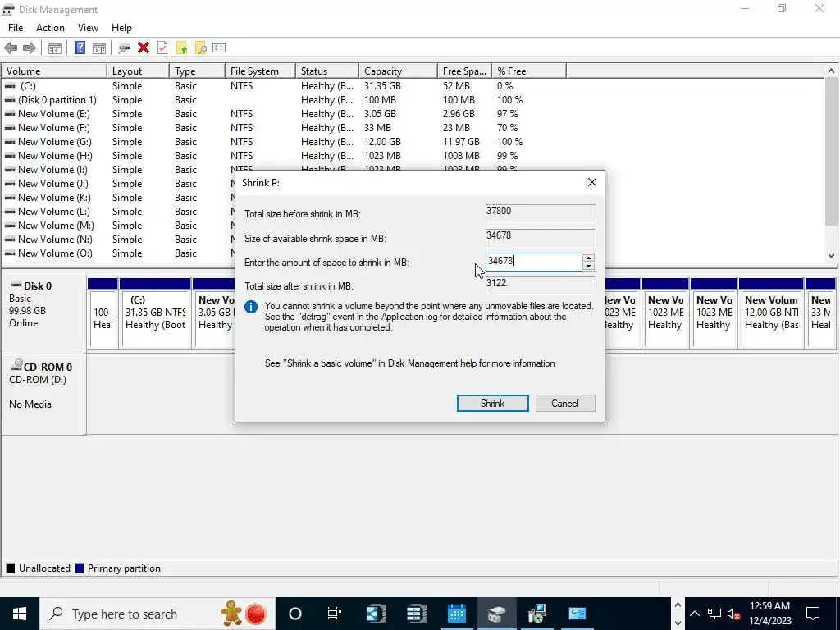840x630 pixels.
Task: Open the computer setup installer taskbar icon
Action: pos(536,614)
